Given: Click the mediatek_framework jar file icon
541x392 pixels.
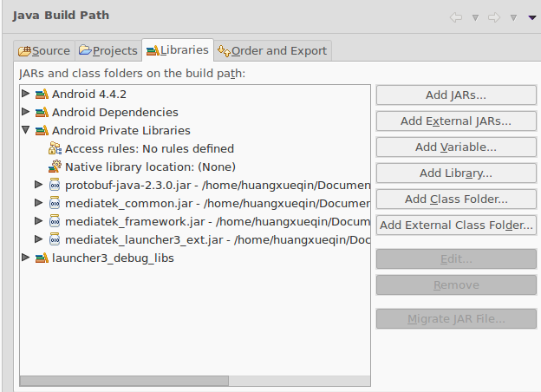Looking at the screenshot, I should [x=55, y=221].
